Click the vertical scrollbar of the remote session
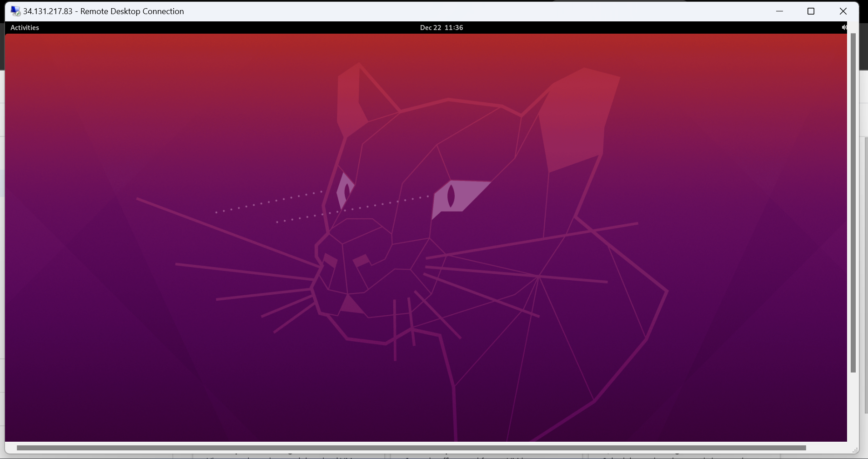868x459 pixels. coord(853,203)
